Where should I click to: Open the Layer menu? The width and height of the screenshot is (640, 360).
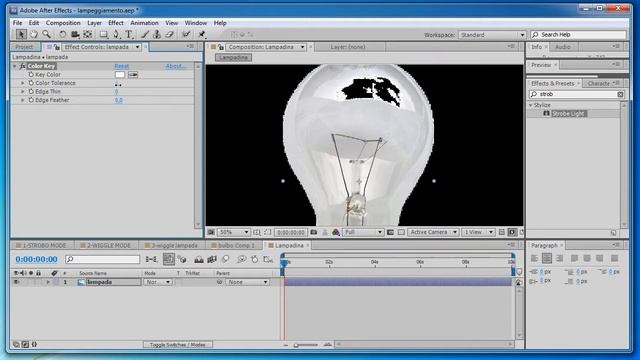[94, 23]
